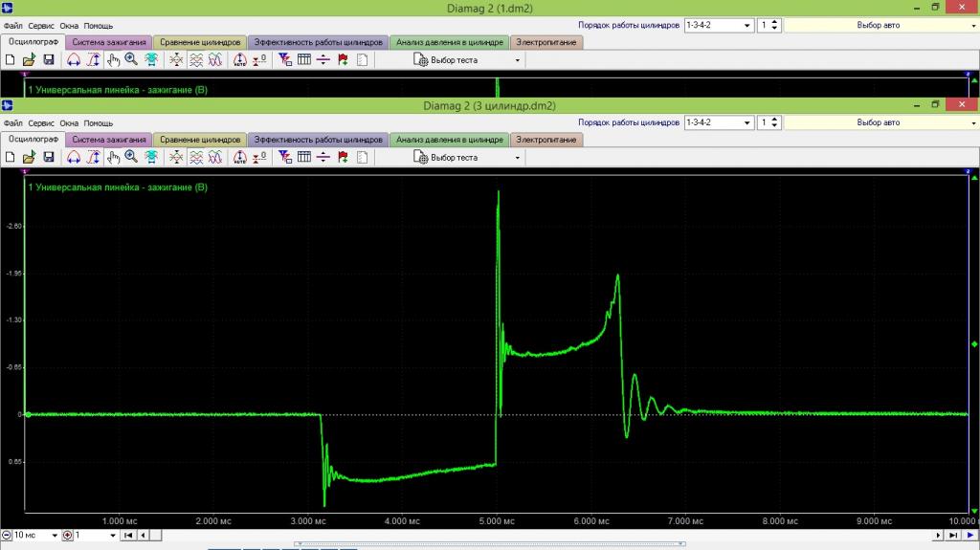The height and width of the screenshot is (550, 980).
Task: Increase zoom with the plus button
Action: pyautogui.click(x=68, y=535)
